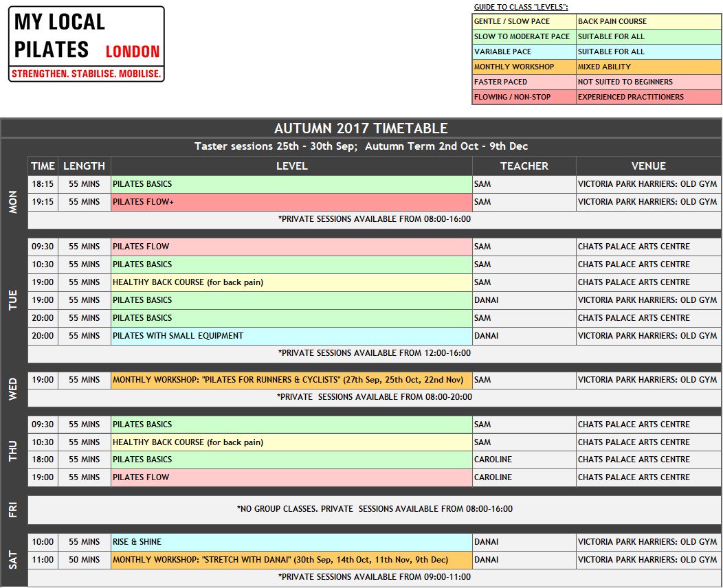Click the VENUE column header
This screenshot has width=723, height=588.
649,166
